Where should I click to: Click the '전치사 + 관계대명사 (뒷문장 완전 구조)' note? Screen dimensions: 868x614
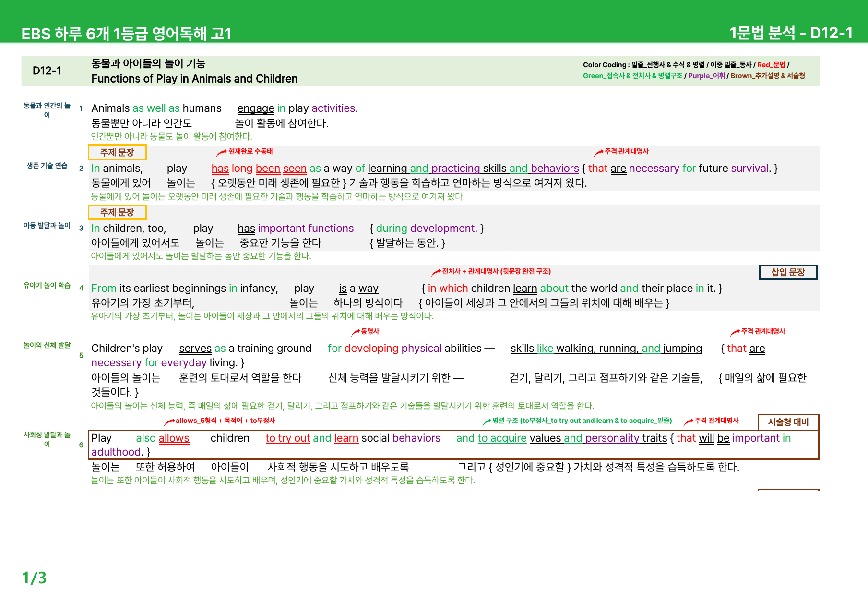click(496, 271)
